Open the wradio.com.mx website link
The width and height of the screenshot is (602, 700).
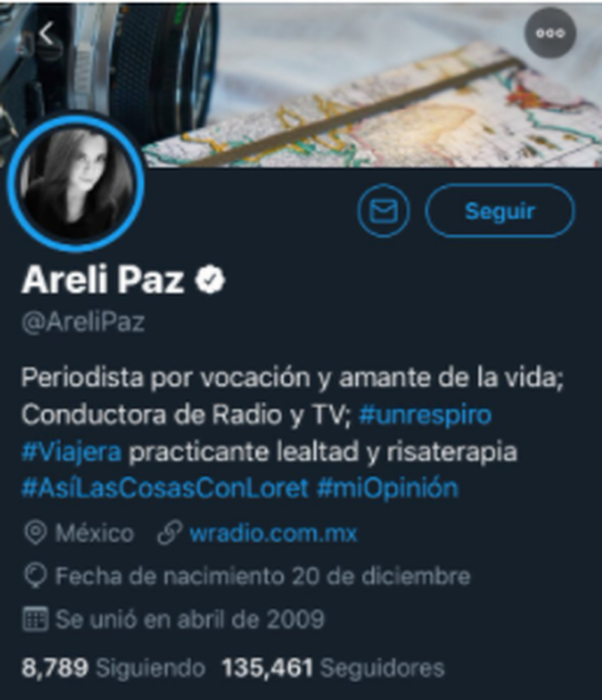273,533
